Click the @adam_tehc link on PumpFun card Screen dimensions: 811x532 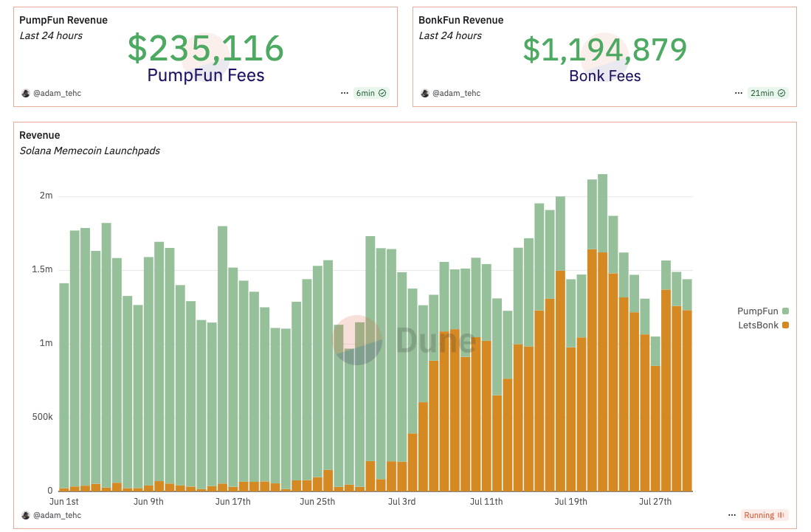click(x=58, y=93)
